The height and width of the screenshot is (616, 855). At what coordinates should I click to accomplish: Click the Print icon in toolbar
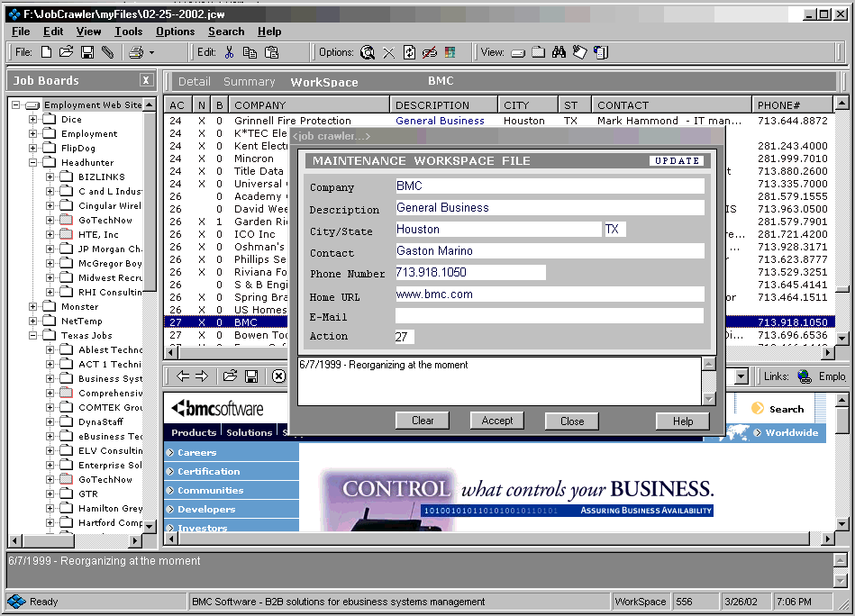point(136,52)
